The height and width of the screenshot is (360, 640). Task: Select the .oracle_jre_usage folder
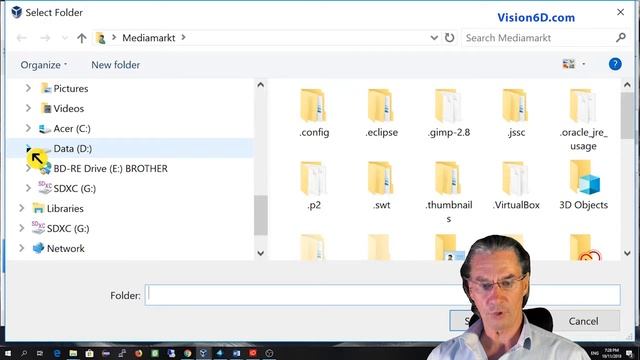click(x=583, y=120)
